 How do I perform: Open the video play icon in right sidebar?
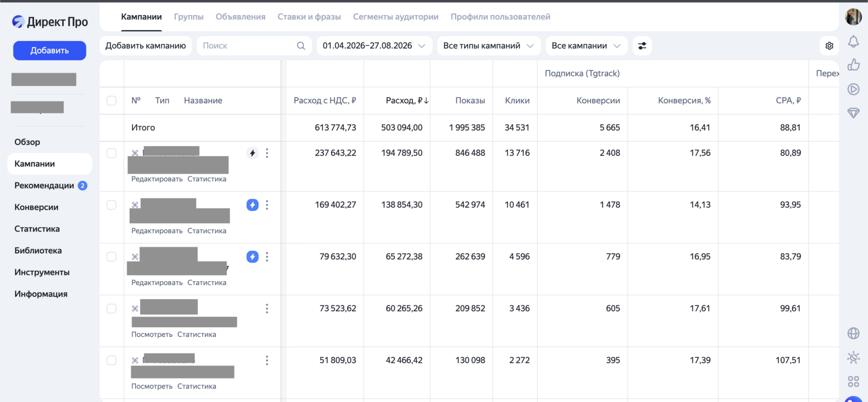point(854,89)
